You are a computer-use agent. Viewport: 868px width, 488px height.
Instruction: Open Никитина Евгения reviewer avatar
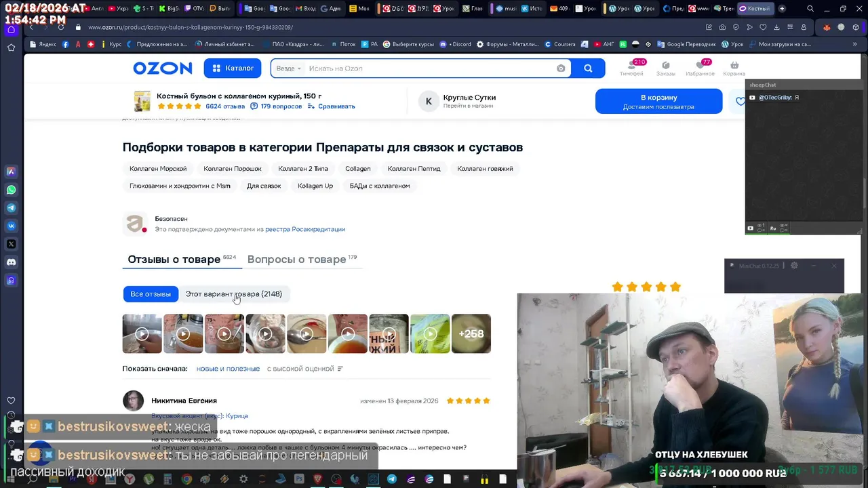click(x=133, y=401)
